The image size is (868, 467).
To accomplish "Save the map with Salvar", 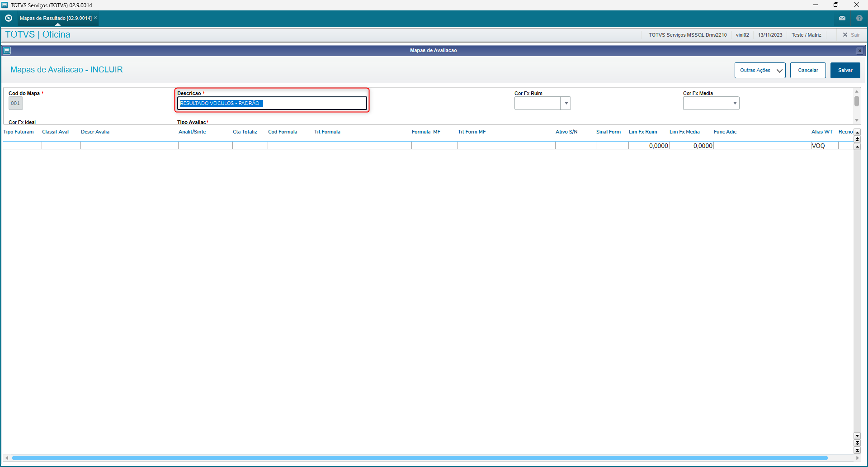I will click(845, 70).
